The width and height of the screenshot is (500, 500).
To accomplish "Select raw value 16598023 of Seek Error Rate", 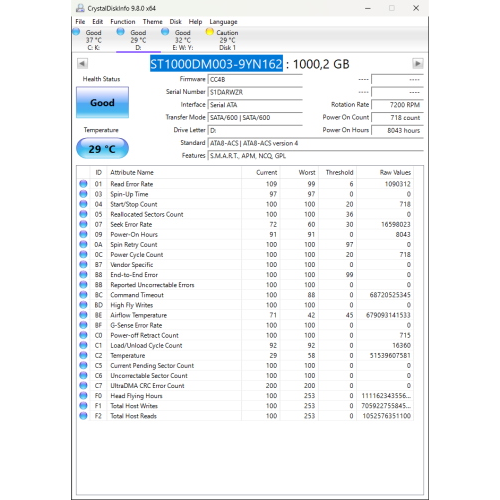I will [396, 224].
